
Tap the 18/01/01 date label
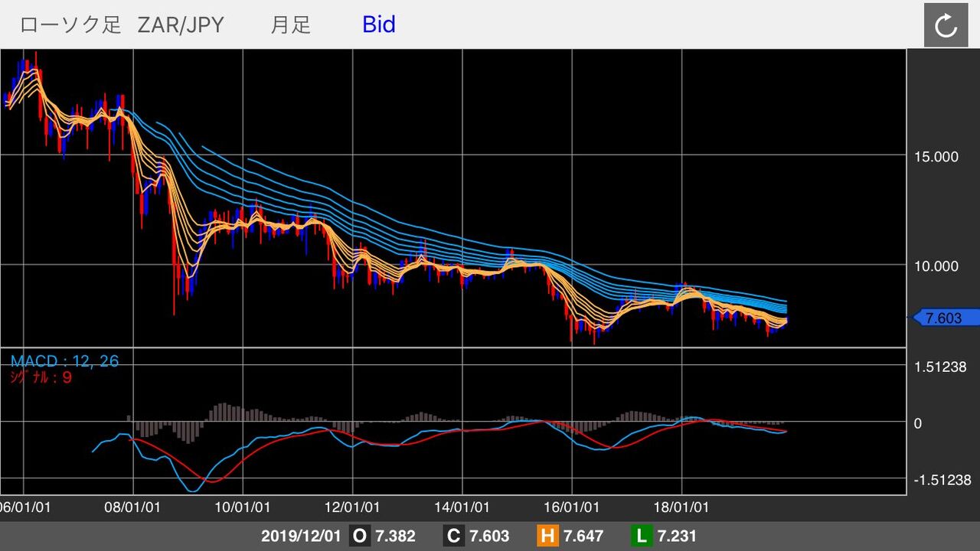(682, 507)
